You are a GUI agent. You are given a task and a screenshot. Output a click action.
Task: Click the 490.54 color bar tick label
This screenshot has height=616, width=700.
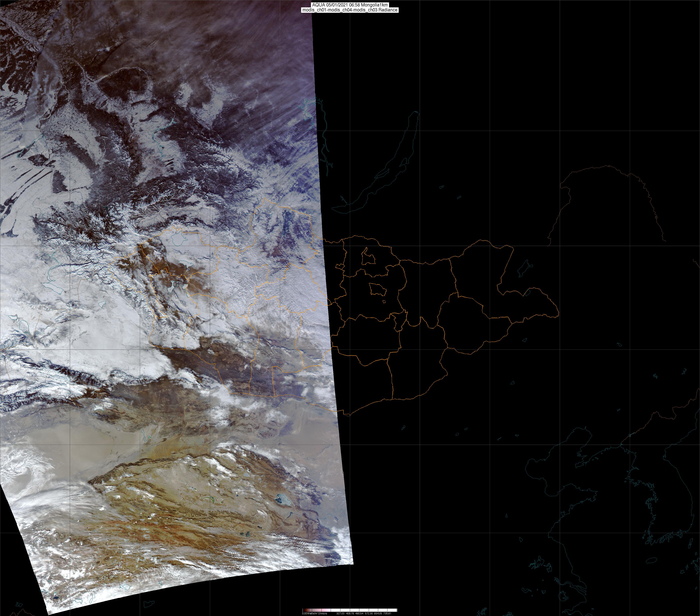pos(359,613)
